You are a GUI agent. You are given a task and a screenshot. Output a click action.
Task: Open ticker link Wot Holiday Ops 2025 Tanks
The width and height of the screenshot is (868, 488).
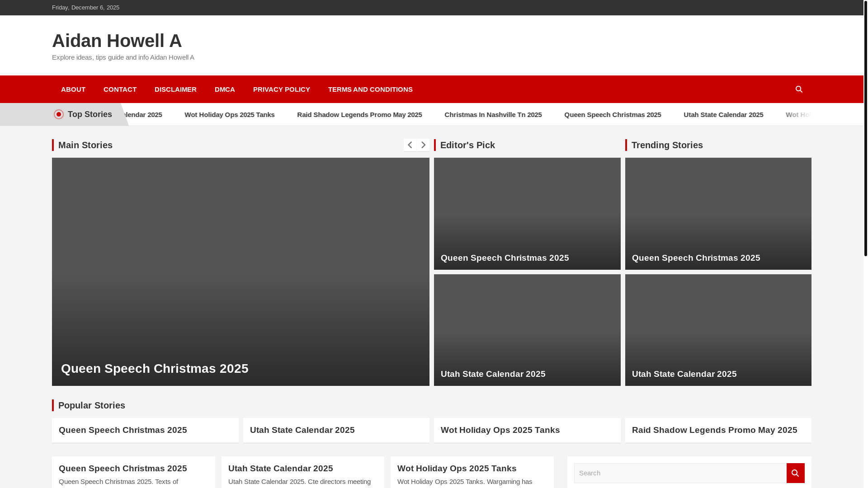tap(229, 115)
